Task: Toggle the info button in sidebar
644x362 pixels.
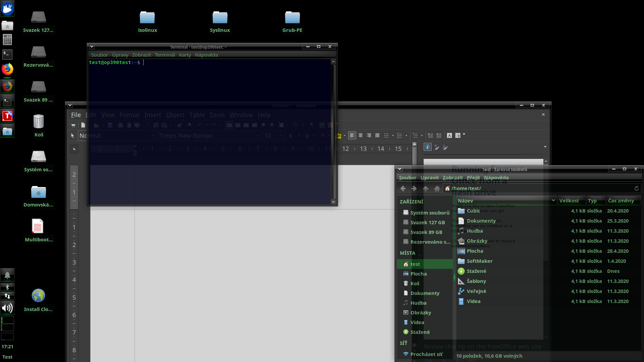Action: point(427,147)
